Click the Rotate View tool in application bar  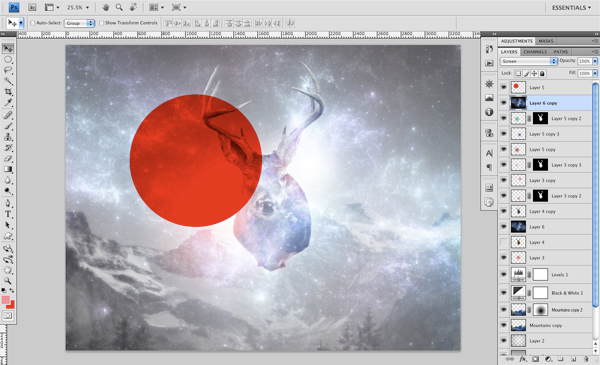pyautogui.click(x=133, y=7)
